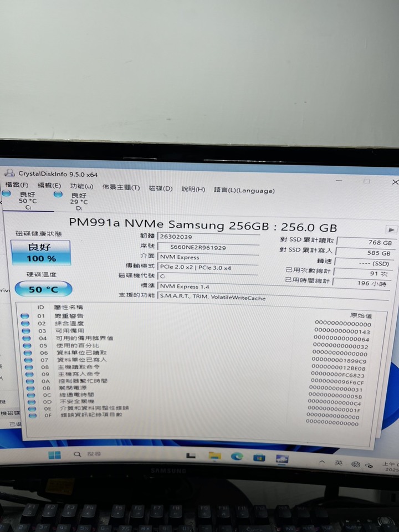Open the 磁碟(D) menu
Viewport: 399px width, 532px height.
(x=161, y=188)
